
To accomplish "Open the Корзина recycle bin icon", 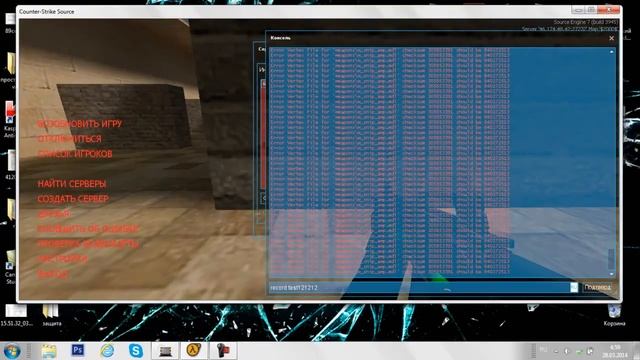I will coord(614,315).
